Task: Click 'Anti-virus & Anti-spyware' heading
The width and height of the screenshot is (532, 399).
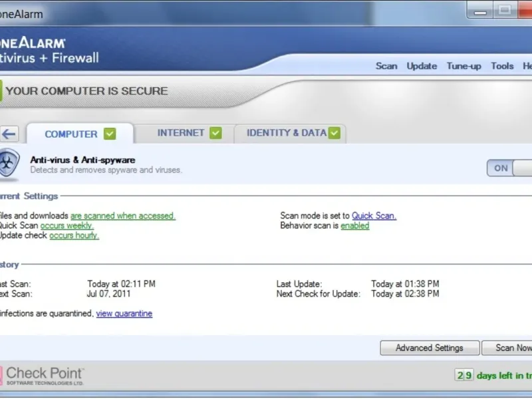Action: [x=82, y=160]
